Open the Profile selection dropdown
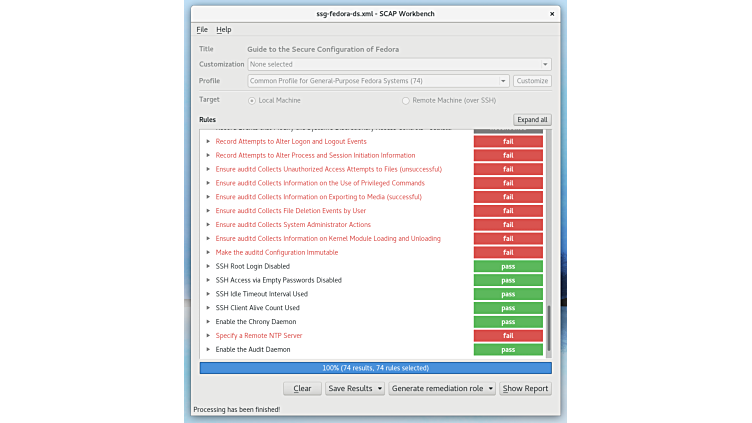This screenshot has height=423, width=752. [378, 81]
